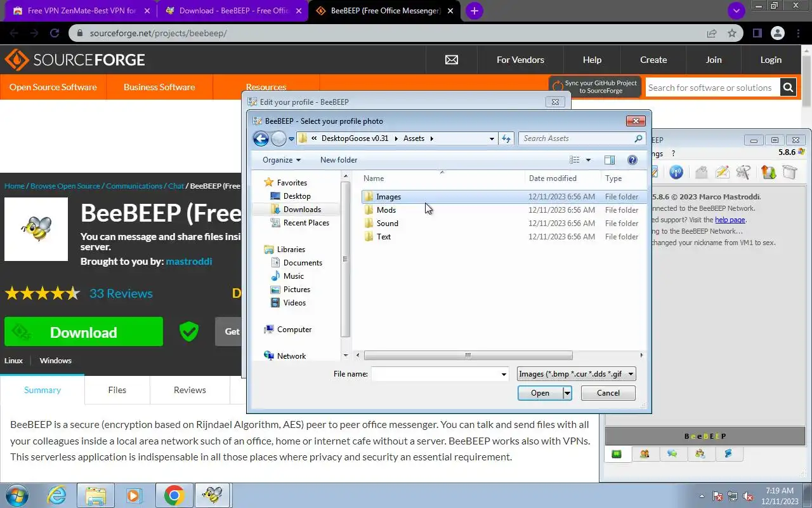Viewport: 812px width, 508px height.
Task: Open file dialog help icon
Action: (632, 160)
